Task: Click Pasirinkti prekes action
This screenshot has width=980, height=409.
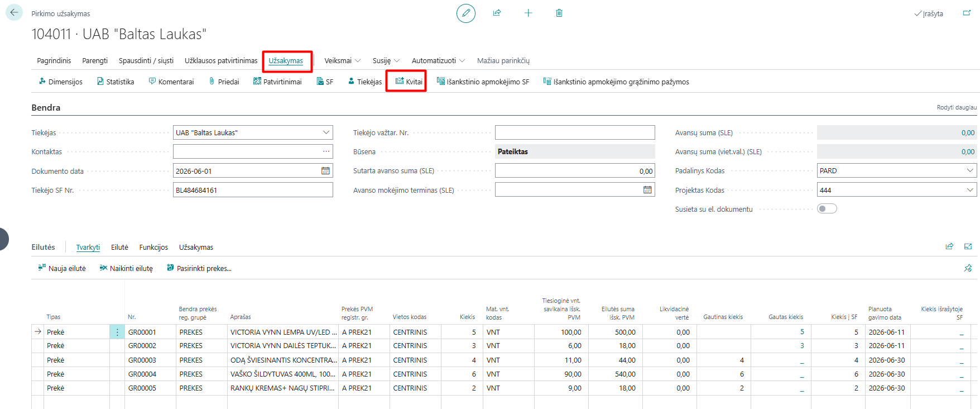Action: click(199, 268)
